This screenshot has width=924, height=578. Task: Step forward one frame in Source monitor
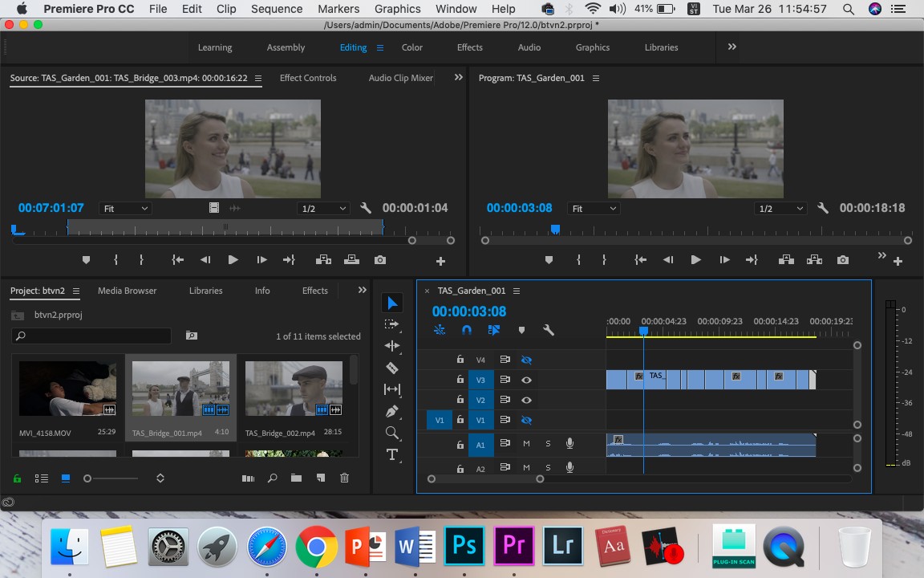point(261,260)
